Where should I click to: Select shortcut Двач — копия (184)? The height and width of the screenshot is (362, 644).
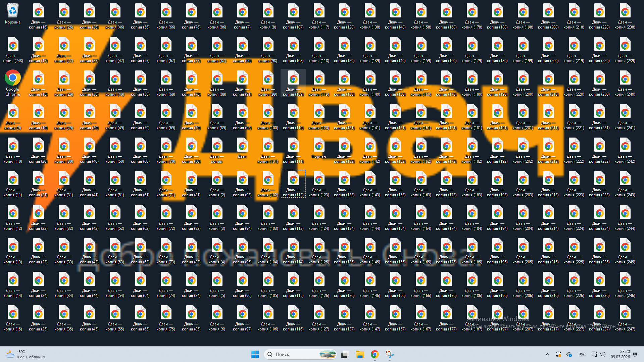(472, 217)
